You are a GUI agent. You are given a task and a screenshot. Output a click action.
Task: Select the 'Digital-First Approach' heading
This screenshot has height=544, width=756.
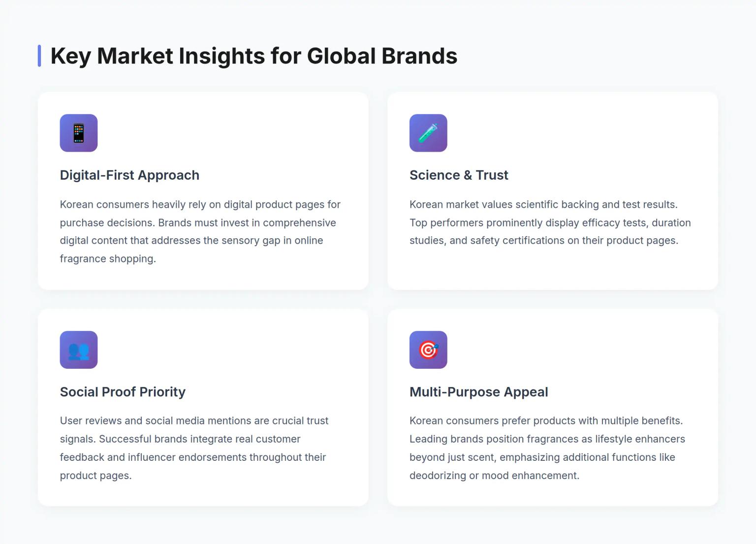pos(129,175)
